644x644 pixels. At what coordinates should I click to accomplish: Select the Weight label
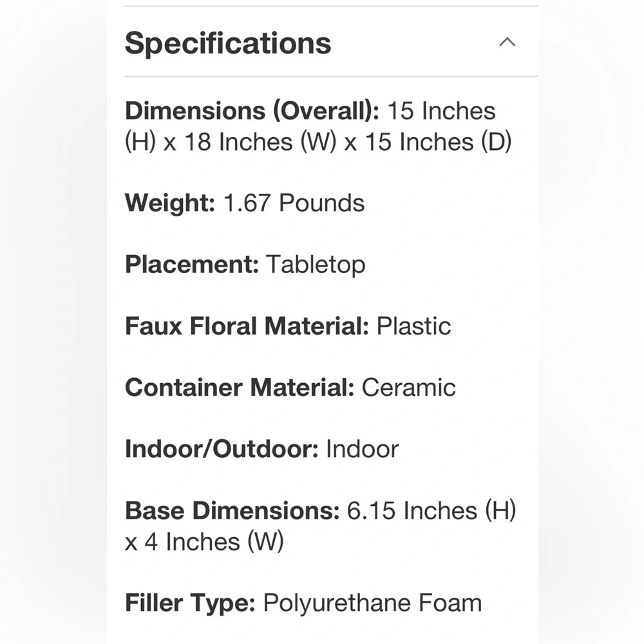[170, 203]
